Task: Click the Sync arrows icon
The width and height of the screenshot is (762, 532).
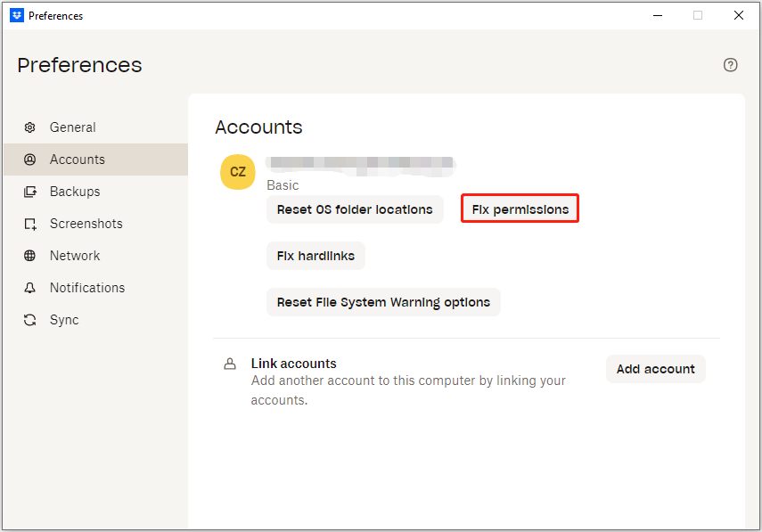Action: (x=29, y=319)
